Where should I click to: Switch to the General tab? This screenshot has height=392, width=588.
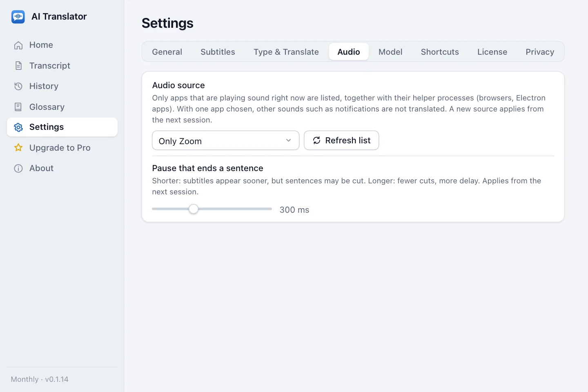click(167, 52)
